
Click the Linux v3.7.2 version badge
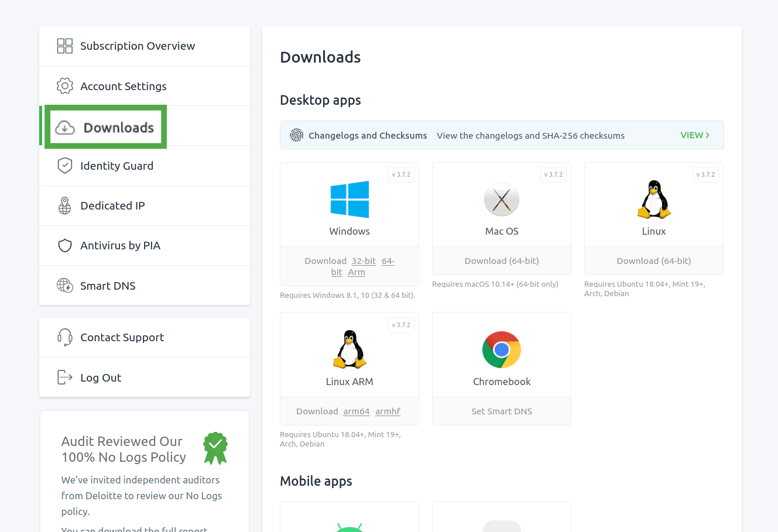pos(706,174)
